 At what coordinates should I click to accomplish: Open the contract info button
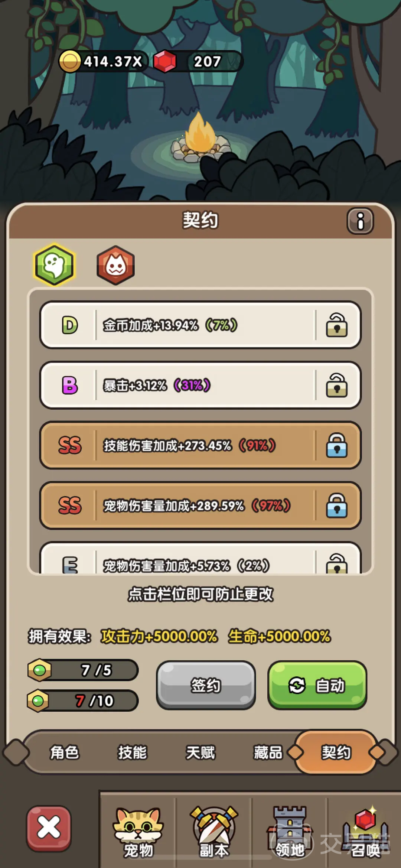360,221
